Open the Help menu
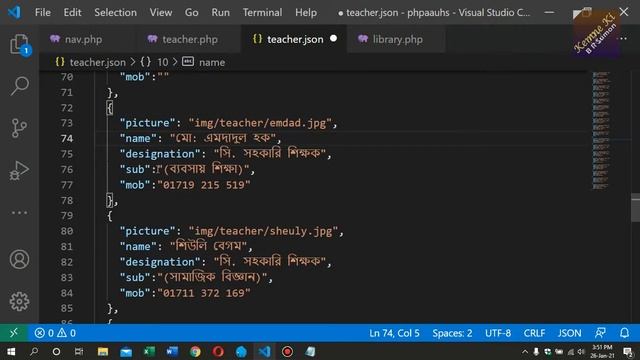 [306, 13]
